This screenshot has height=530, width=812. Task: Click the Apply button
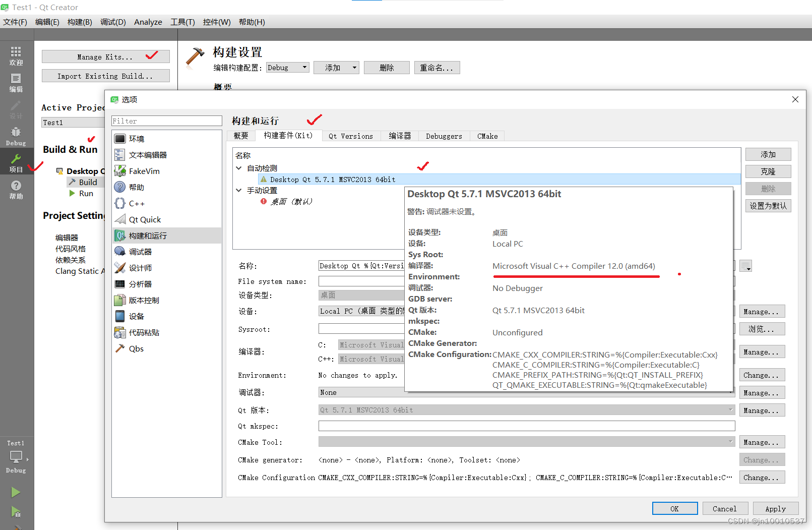[x=775, y=508]
